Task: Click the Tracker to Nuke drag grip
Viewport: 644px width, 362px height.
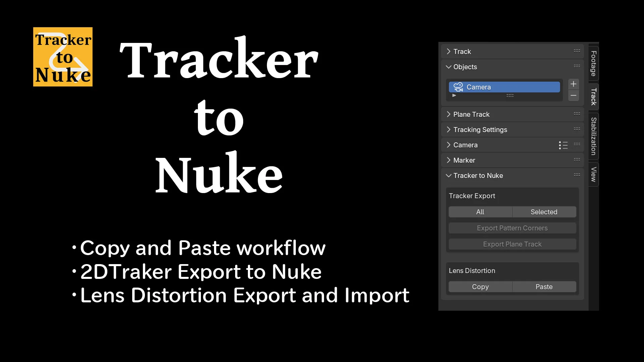Action: coord(577,175)
